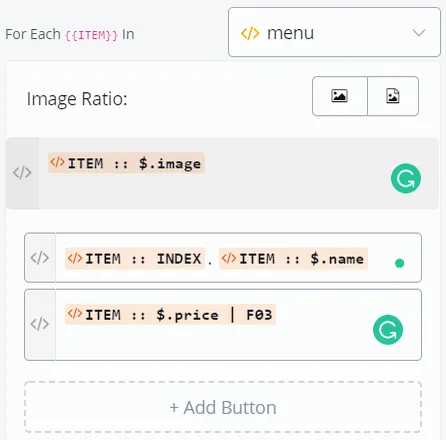Click the {{ITEM}} placeholder label
Image resolution: width=446 pixels, height=440 pixels.
pyautogui.click(x=91, y=35)
